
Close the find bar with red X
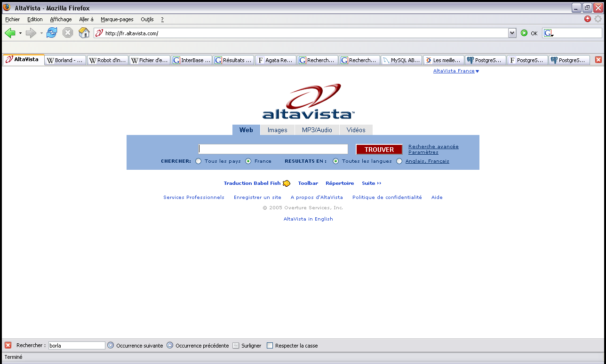coord(8,346)
